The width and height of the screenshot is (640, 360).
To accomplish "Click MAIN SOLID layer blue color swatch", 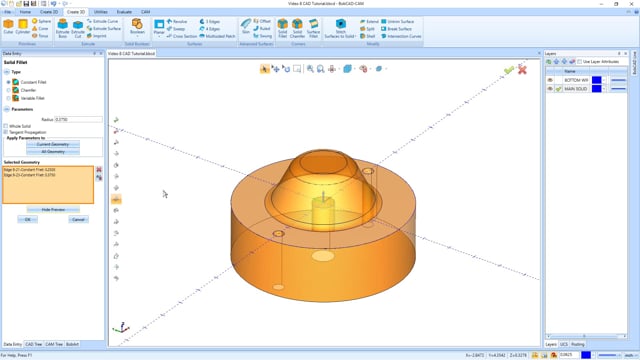I will tap(597, 89).
